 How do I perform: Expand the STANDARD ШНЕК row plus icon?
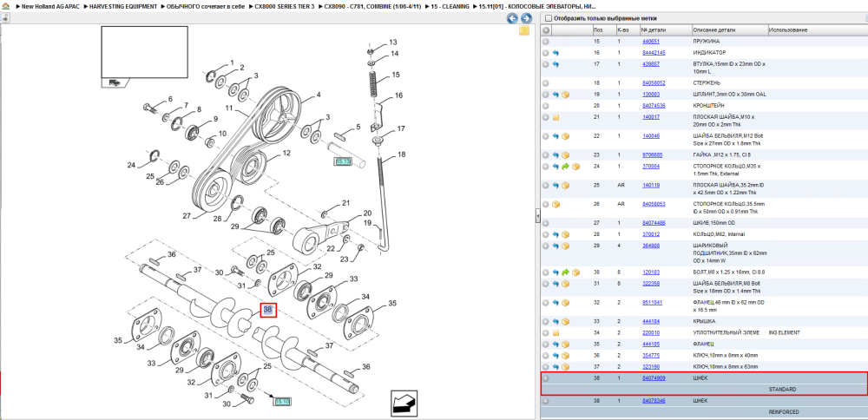546,378
